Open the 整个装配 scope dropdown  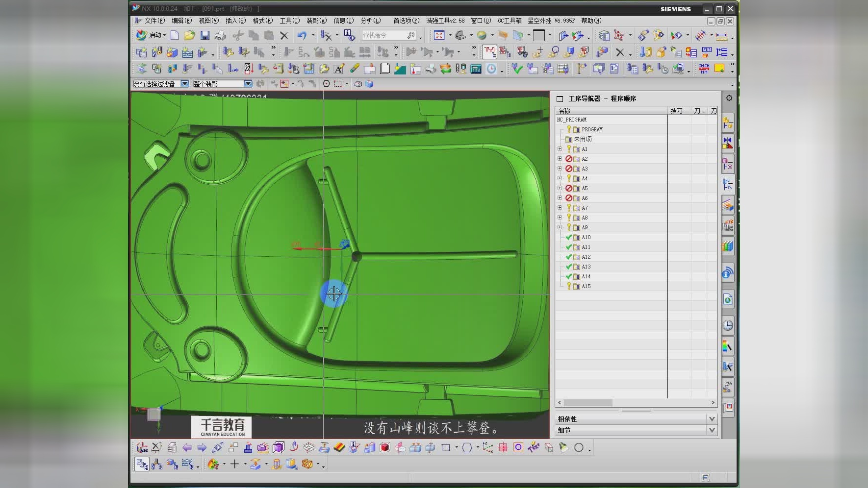[x=248, y=84]
